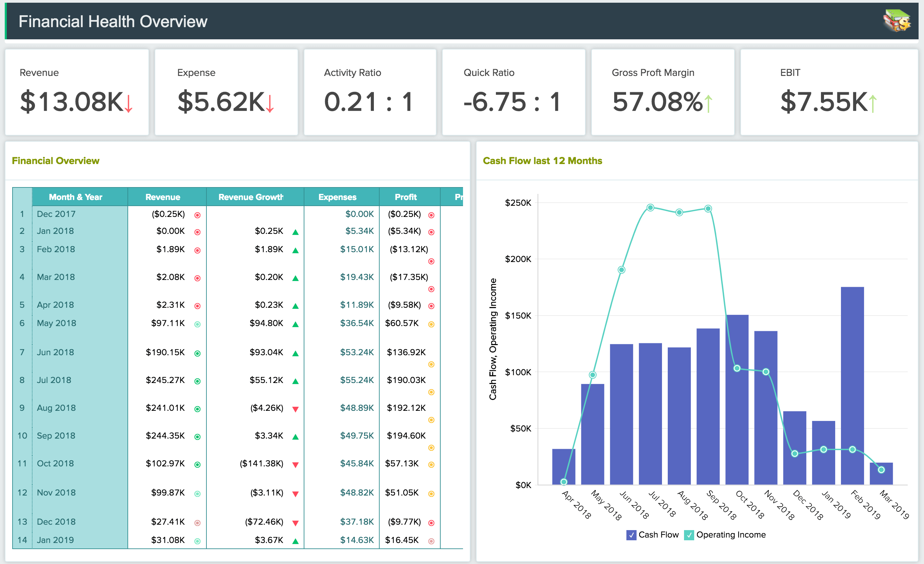The image size is (924, 564).
Task: Click the frog/mascot icon in the top right corner
Action: point(898,19)
